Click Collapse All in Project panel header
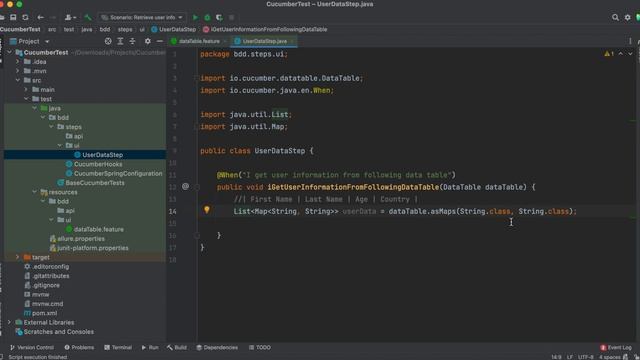This screenshot has height=360, width=640. coord(132,41)
